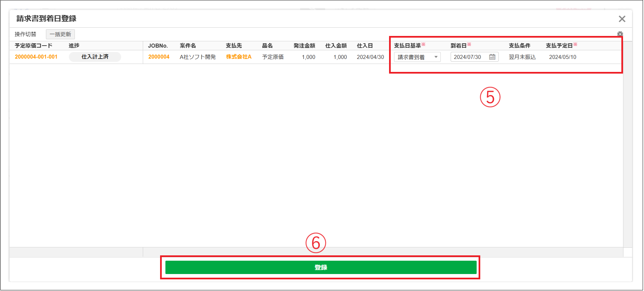Expand the 請求書到着 dropdown arrow
Viewport: 644px width, 291px height.
coord(436,57)
